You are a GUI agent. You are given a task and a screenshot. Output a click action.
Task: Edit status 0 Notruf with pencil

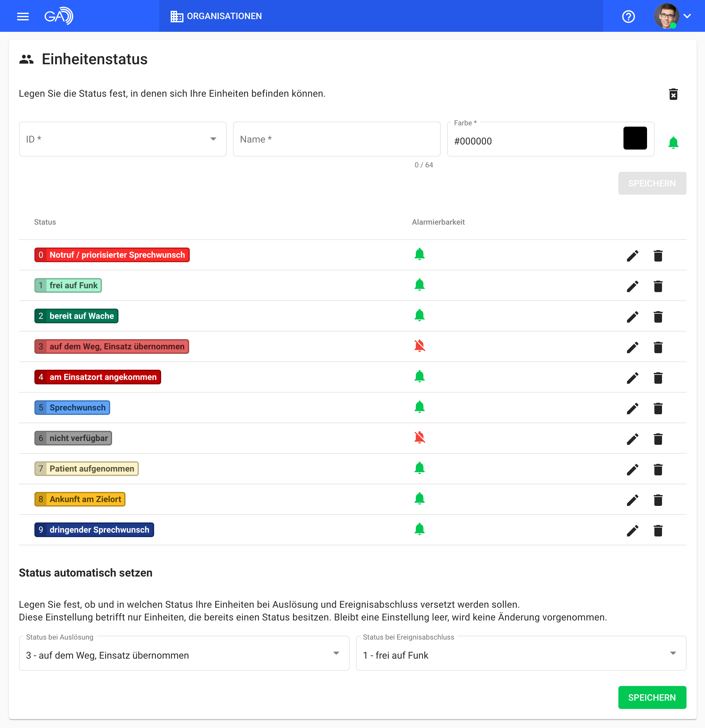(x=632, y=255)
